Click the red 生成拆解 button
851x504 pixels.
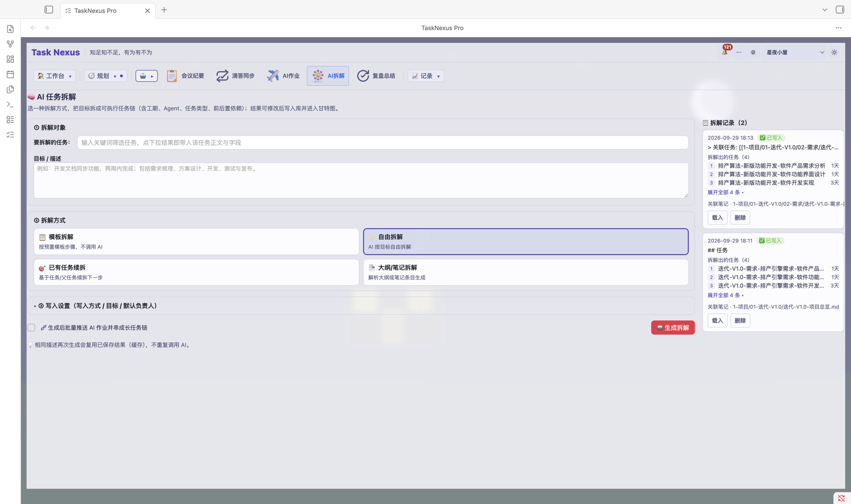[673, 327]
